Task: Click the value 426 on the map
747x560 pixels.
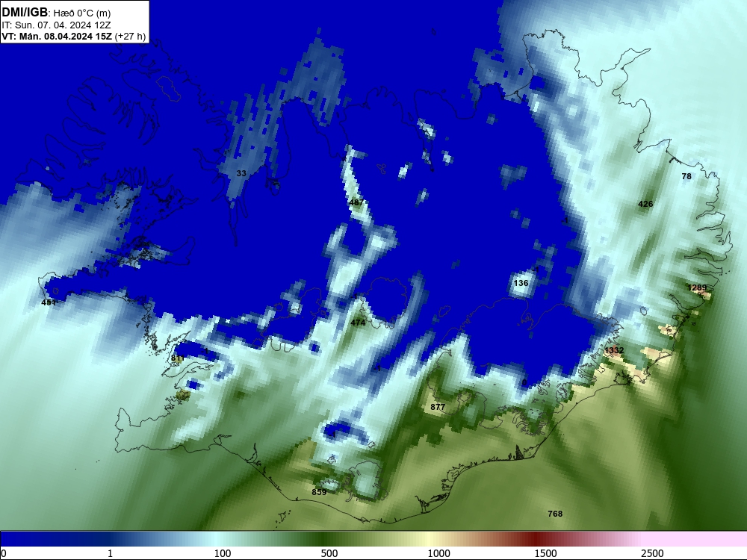Action: [645, 204]
